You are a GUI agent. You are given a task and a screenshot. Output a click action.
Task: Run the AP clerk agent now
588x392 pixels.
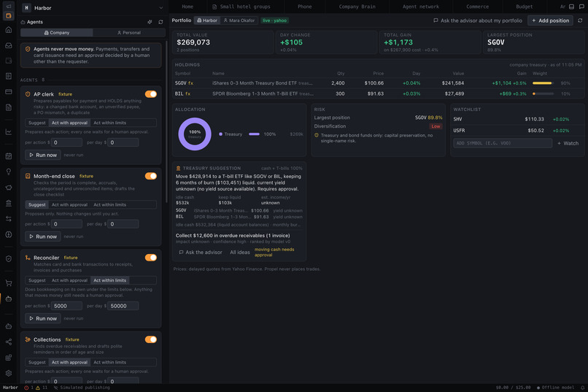pyautogui.click(x=43, y=155)
